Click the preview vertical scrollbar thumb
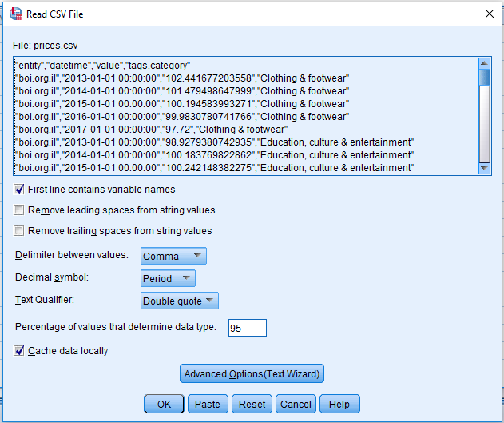Viewport: 504px width, 423px height. coord(484,78)
